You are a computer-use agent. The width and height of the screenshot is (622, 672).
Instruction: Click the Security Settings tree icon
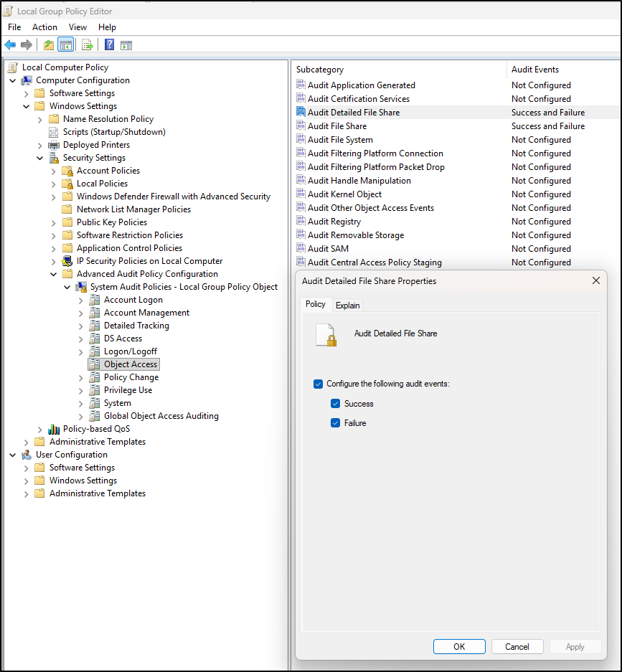(x=54, y=158)
